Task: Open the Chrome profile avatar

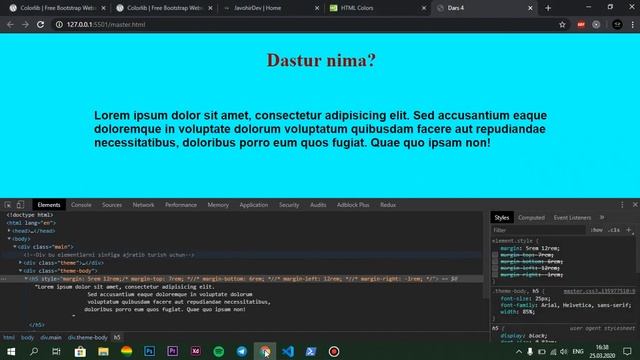Action: coord(617,24)
